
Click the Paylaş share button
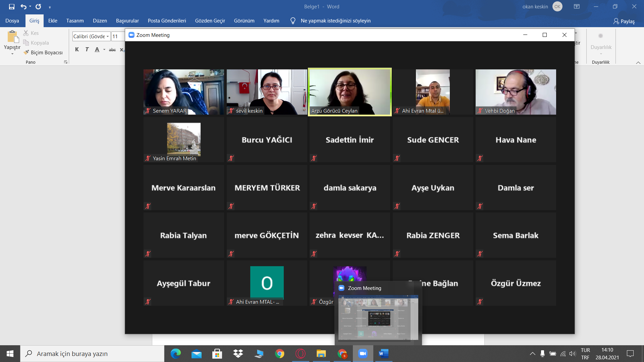click(x=624, y=21)
